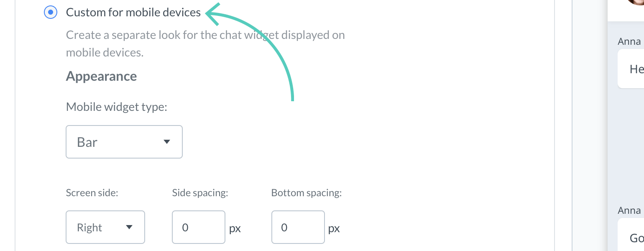
Task: Select the Bottom spacing value box
Action: [x=298, y=227]
